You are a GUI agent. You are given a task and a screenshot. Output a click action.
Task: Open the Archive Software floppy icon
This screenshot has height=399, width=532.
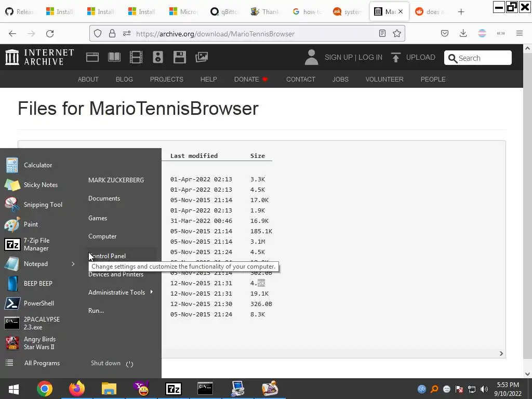179,57
